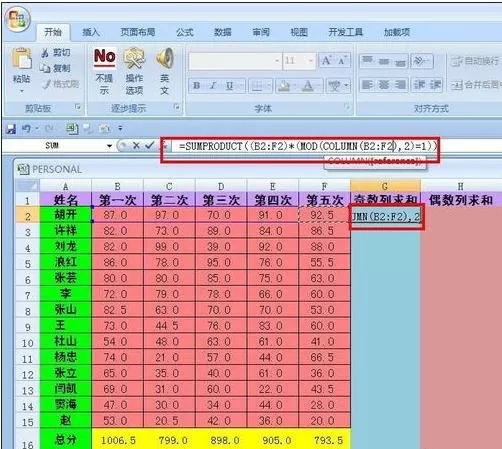Screen dimensions: 502x449
Task: Toggle Italic formatting
Action: [x=213, y=86]
